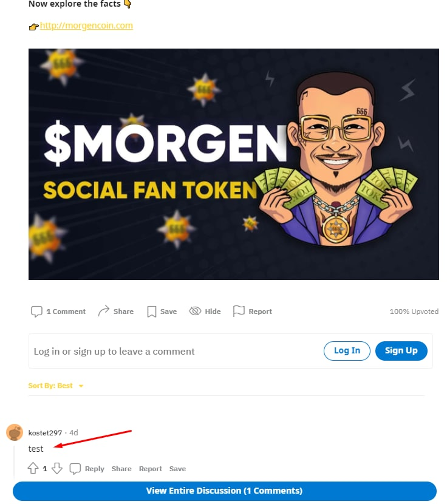The height and width of the screenshot is (504, 447).
Task: Upvote kostet297's comment
Action: pyautogui.click(x=33, y=468)
